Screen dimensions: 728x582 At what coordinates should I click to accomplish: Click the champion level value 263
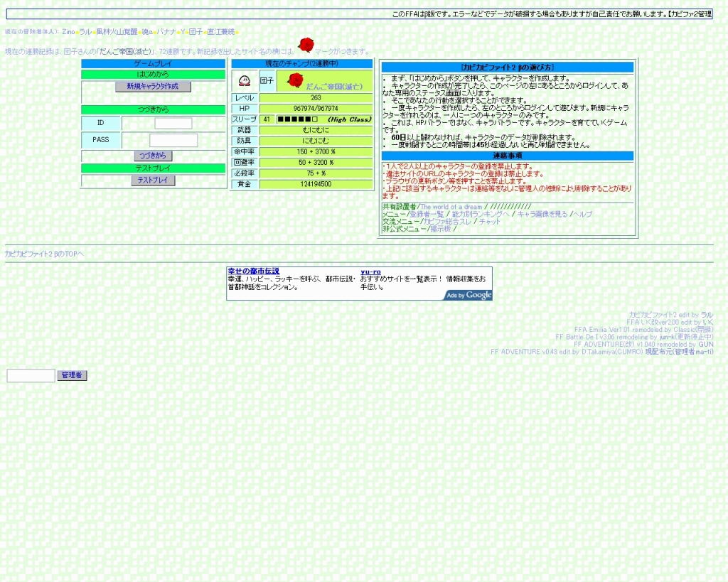tap(316, 98)
